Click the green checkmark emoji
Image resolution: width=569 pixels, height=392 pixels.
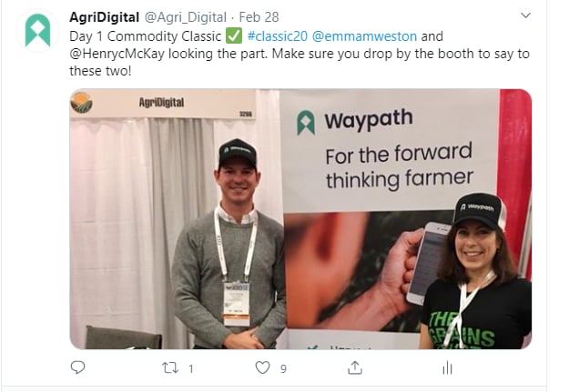234,36
